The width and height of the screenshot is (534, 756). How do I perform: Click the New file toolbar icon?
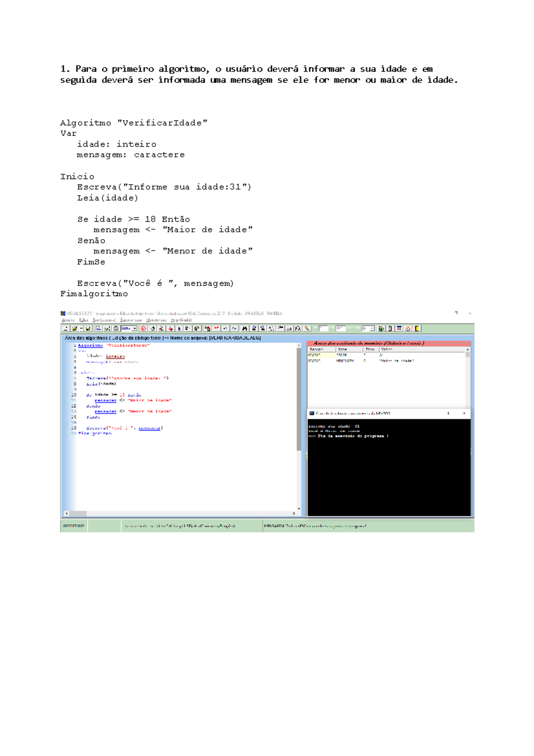(x=65, y=329)
